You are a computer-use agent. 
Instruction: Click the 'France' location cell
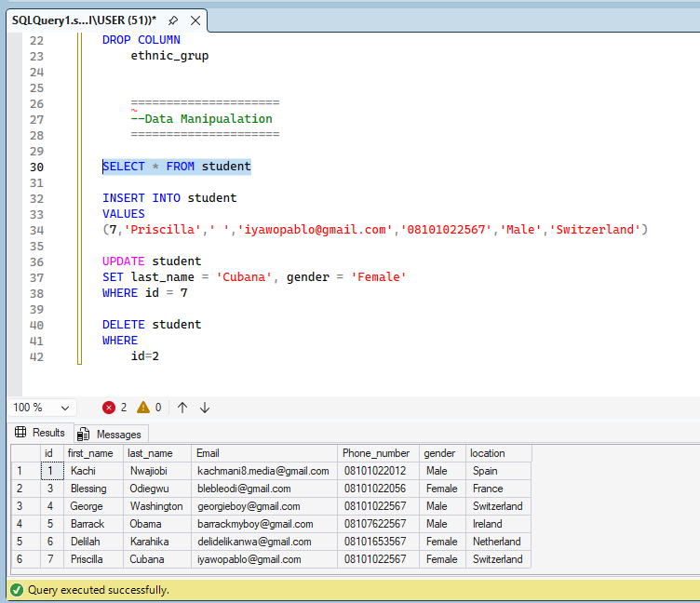498,489
